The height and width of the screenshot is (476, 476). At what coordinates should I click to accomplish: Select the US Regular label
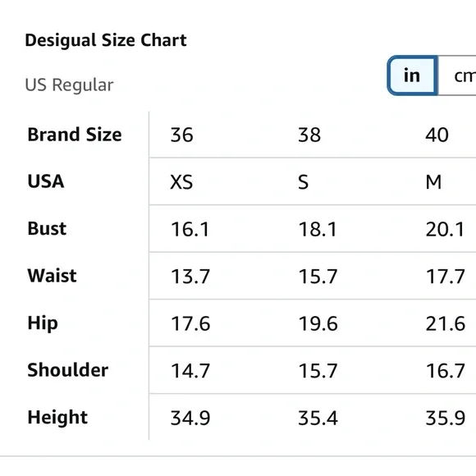[x=69, y=85]
